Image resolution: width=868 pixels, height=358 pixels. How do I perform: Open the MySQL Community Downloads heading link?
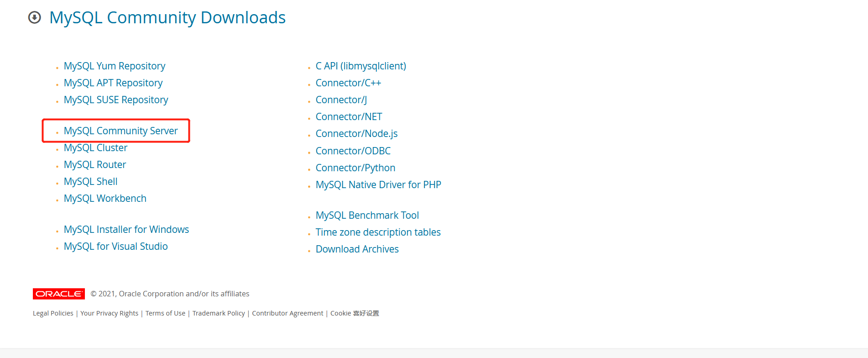(167, 17)
